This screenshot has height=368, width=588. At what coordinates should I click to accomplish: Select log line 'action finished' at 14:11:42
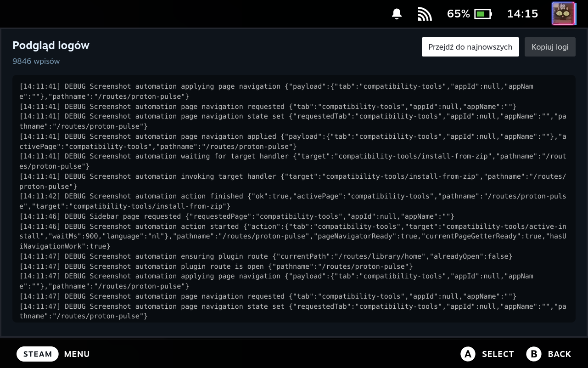(293, 201)
